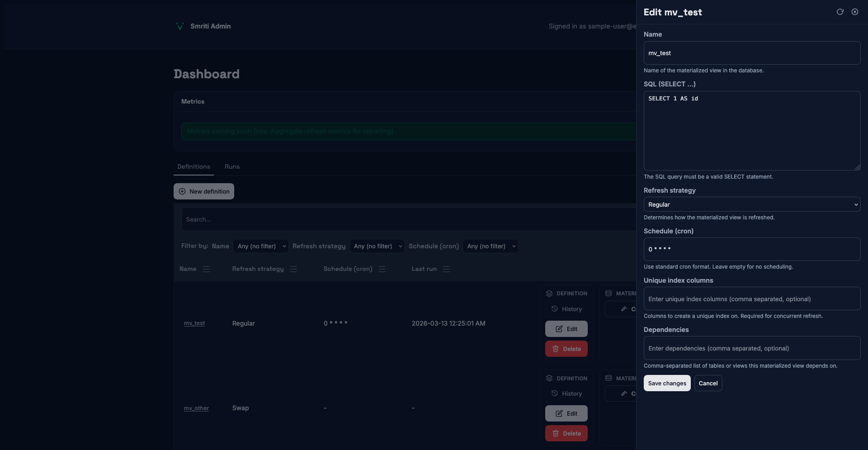The width and height of the screenshot is (868, 450).
Task: Open column menu for Schedule (cron) header
Action: tap(382, 269)
